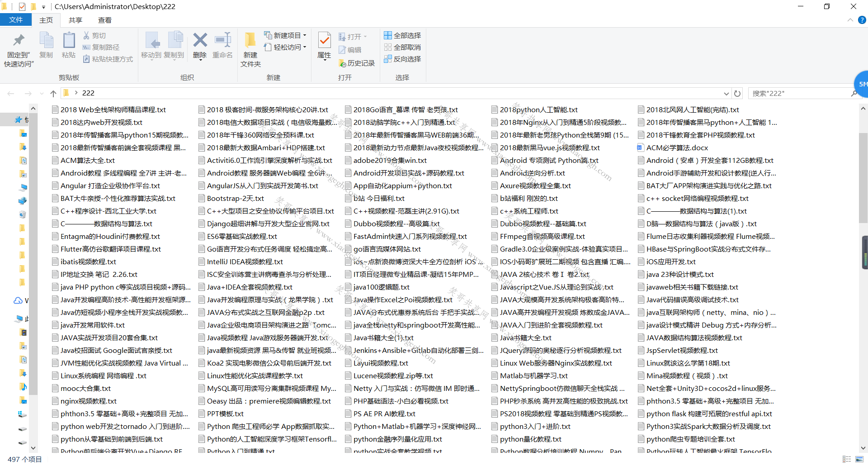Click the red X Delete icon

200,40
